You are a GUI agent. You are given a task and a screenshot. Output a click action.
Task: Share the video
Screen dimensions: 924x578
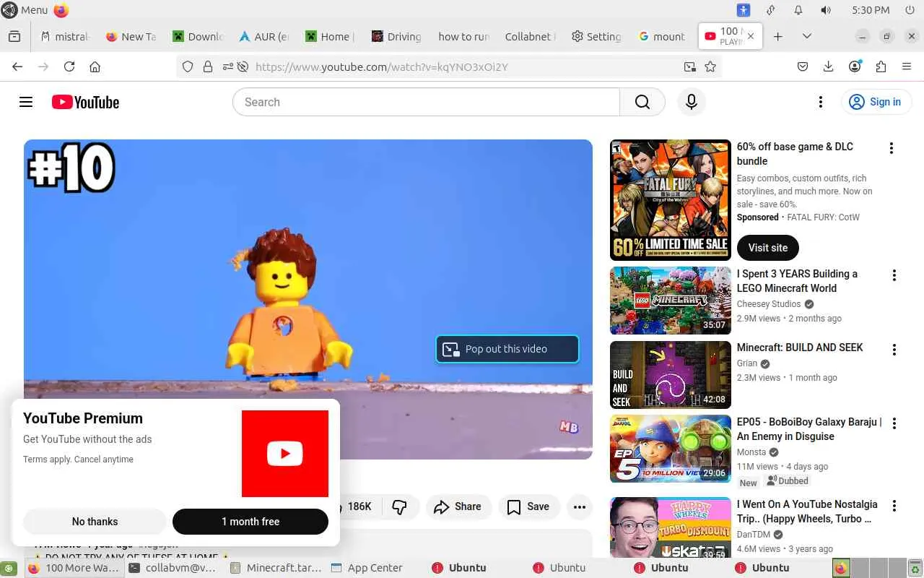coord(458,506)
